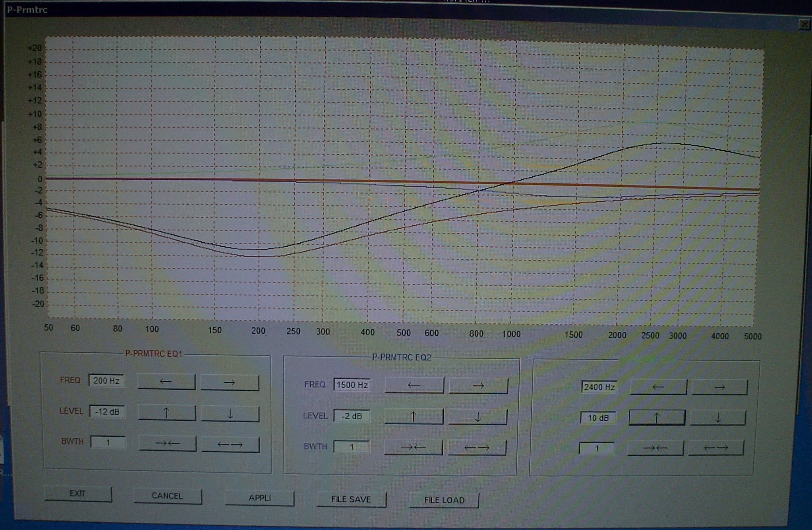
Task: Raise third EQ level above 10 dB
Action: coord(657,418)
